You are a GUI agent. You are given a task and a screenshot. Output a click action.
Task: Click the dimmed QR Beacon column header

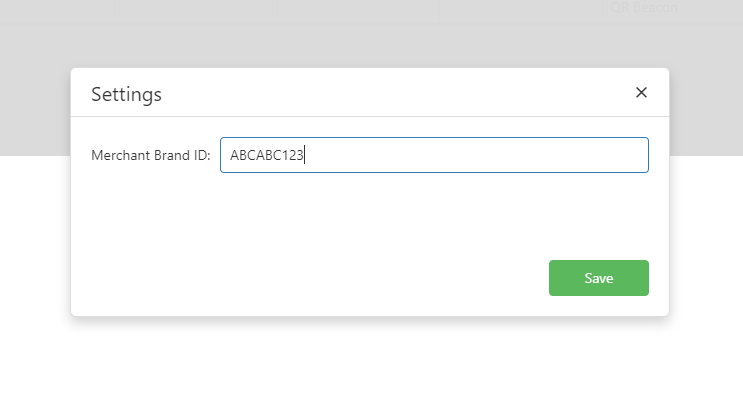click(x=643, y=8)
